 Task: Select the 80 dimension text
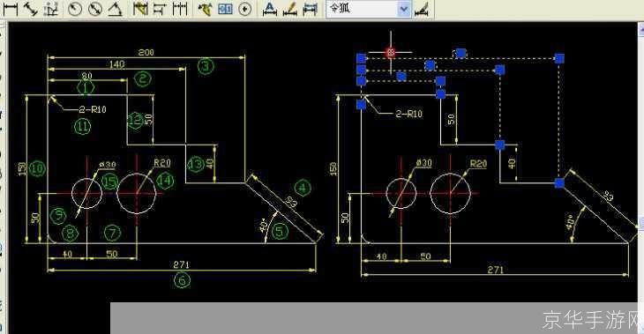coord(87,76)
